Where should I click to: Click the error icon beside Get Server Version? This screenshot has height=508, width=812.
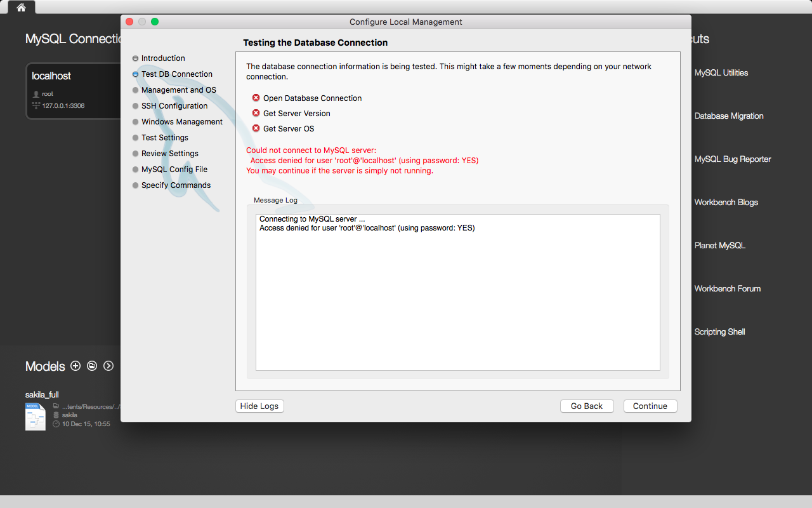256,113
